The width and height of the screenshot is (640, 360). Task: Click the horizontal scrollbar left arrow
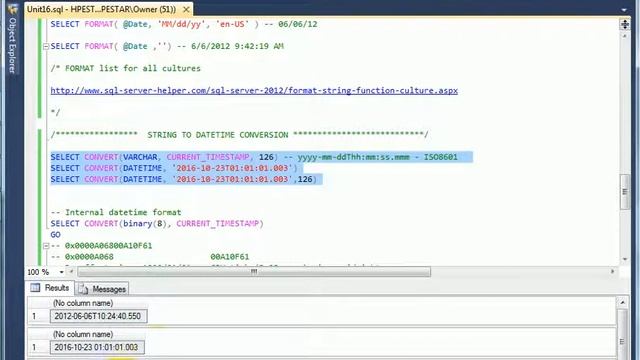[x=71, y=271]
